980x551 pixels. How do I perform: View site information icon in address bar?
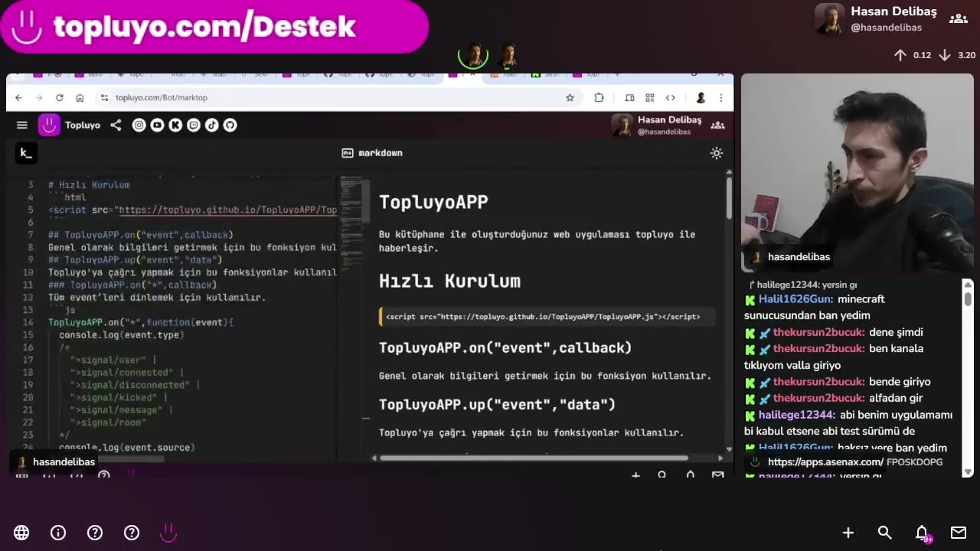tap(104, 97)
